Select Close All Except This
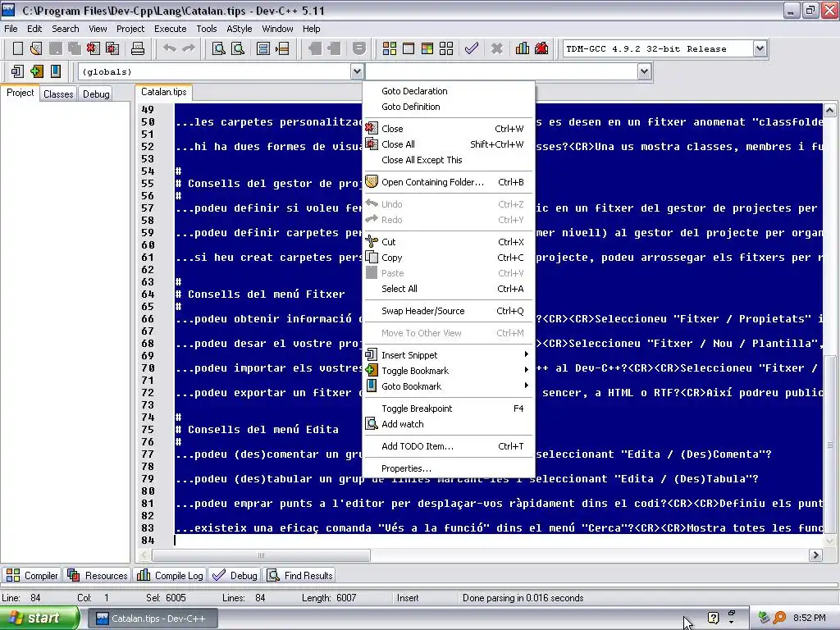Viewport: 840px width, 630px height. (x=449, y=160)
